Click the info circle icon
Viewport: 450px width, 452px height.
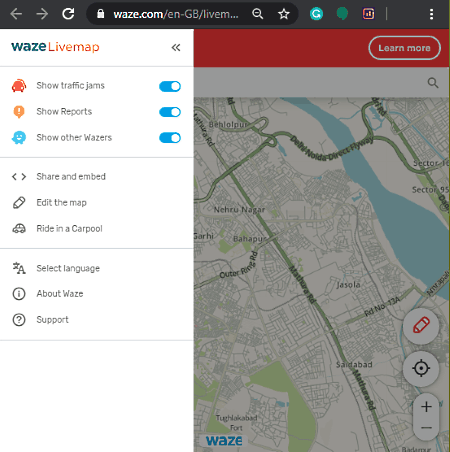pyautogui.click(x=19, y=294)
